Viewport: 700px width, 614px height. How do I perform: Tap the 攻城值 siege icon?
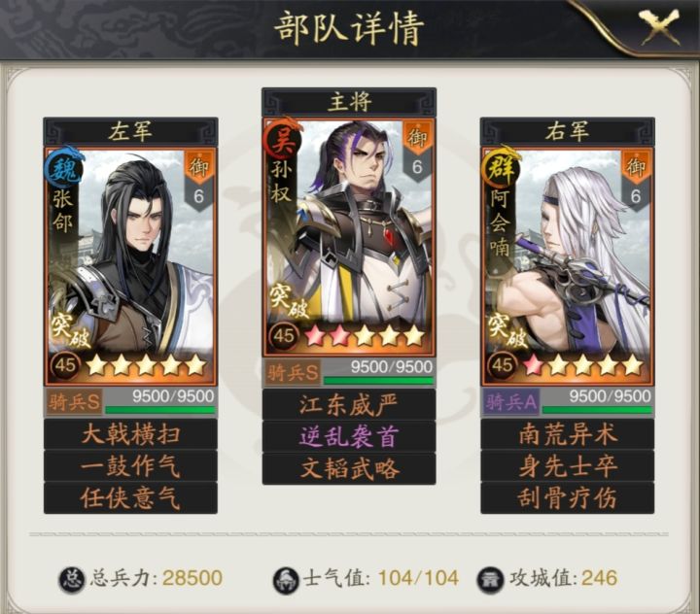pos(490,579)
